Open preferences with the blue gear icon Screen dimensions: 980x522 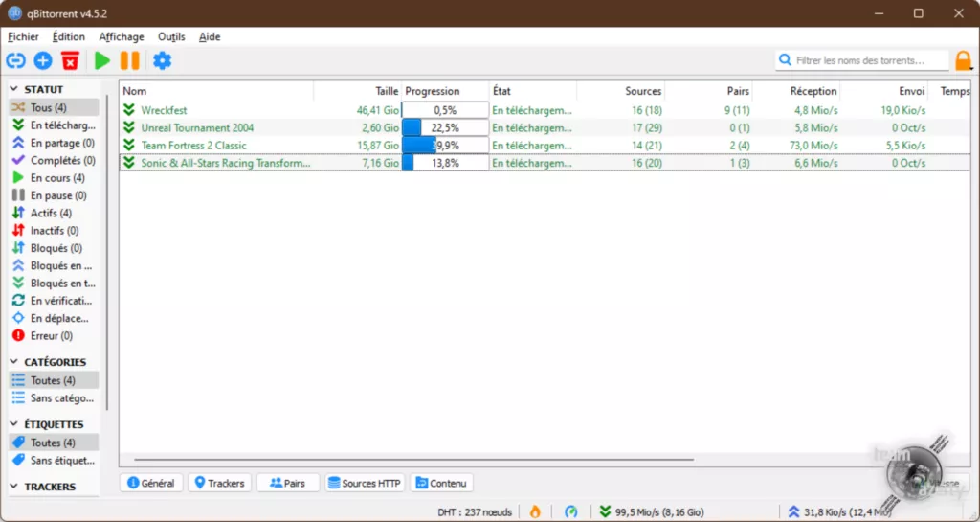coord(162,60)
